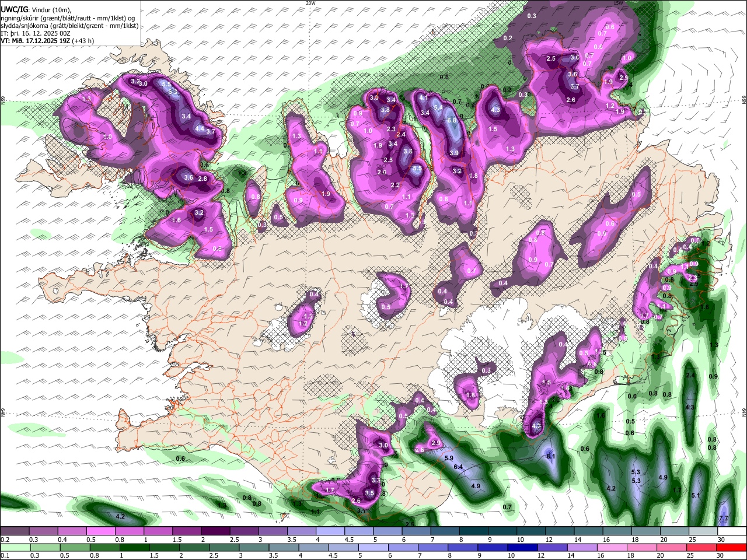Select the '0.1' label on the lower legend
The width and height of the screenshot is (747, 560).
click(5, 555)
